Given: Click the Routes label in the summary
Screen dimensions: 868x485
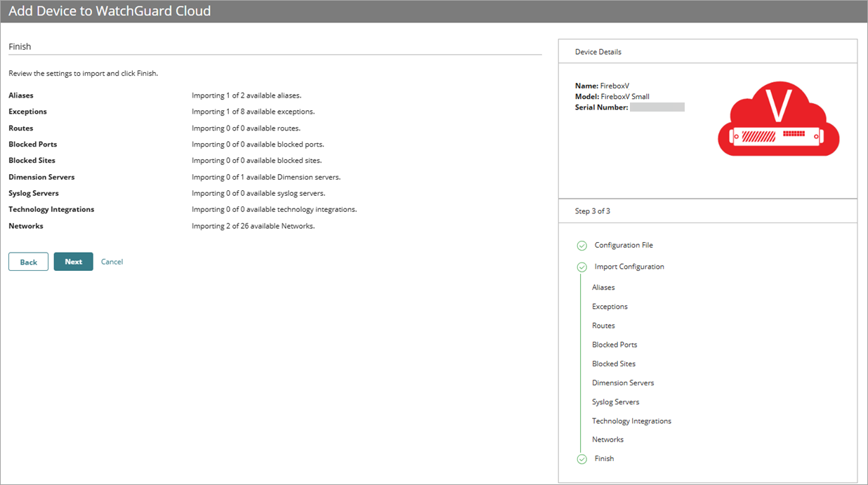Looking at the screenshot, I should (20, 128).
